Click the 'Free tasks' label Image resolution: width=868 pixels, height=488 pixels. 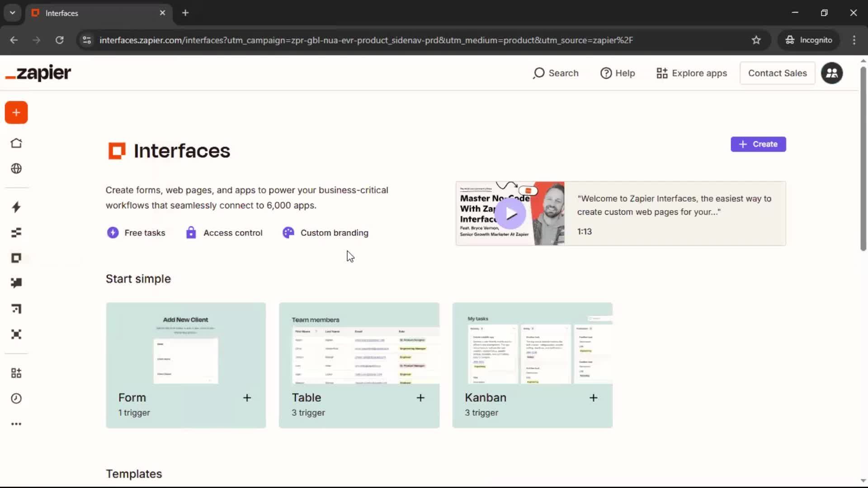[145, 233]
